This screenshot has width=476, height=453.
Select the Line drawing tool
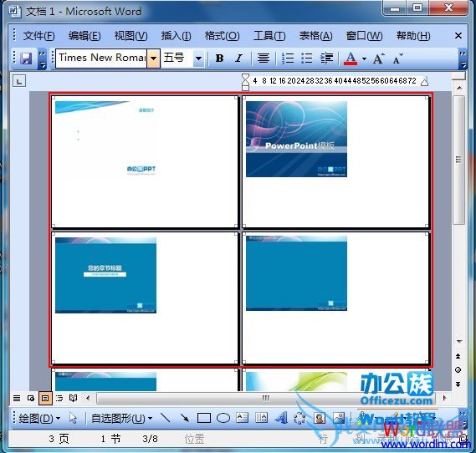(x=165, y=419)
